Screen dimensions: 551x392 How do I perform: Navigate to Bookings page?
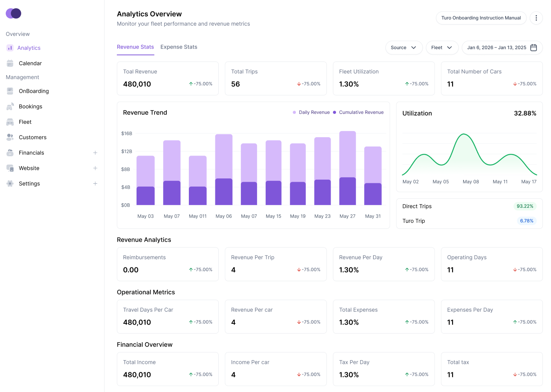[31, 107]
